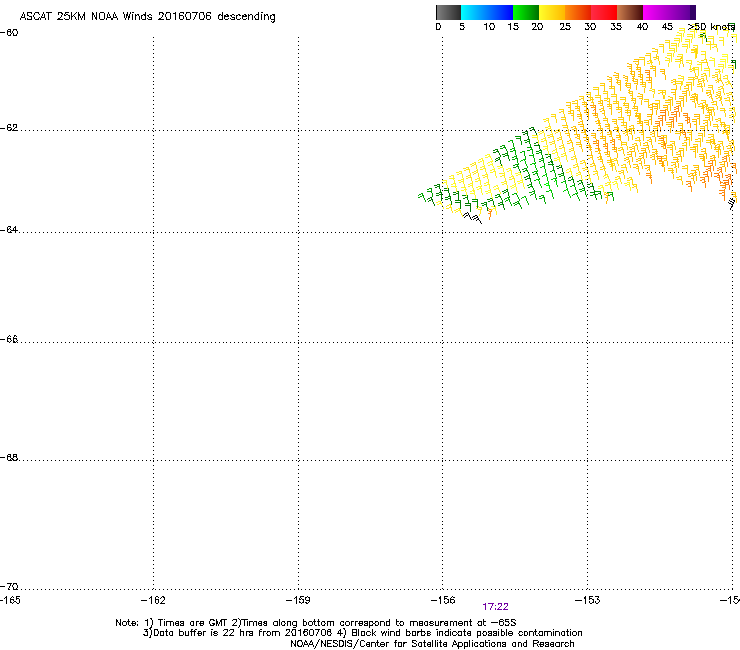Click the -156 longitude axis label
This screenshot has height=650, width=740.
pyautogui.click(x=443, y=600)
